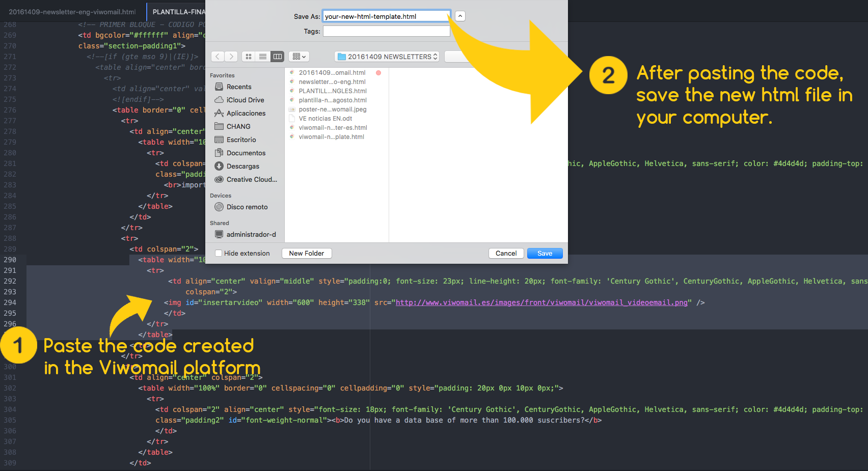Select Disco remoto under Devices
The height and width of the screenshot is (471, 868).
point(247,207)
